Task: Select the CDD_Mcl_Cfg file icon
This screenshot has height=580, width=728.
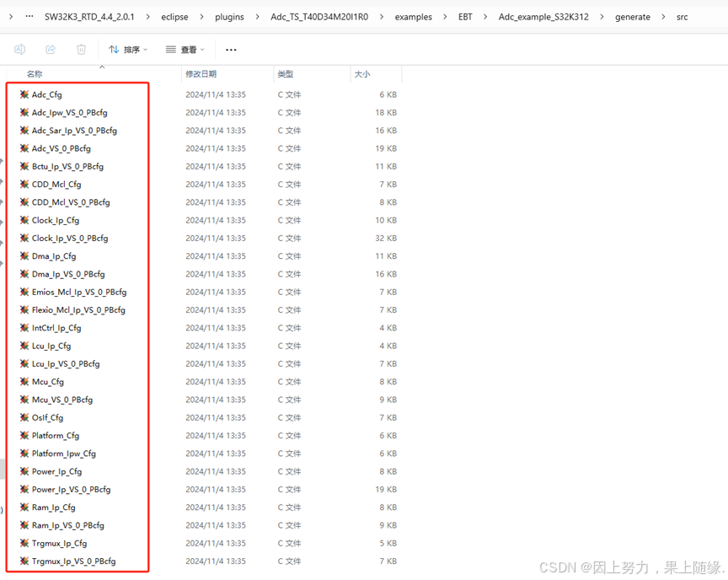Action: click(x=24, y=185)
